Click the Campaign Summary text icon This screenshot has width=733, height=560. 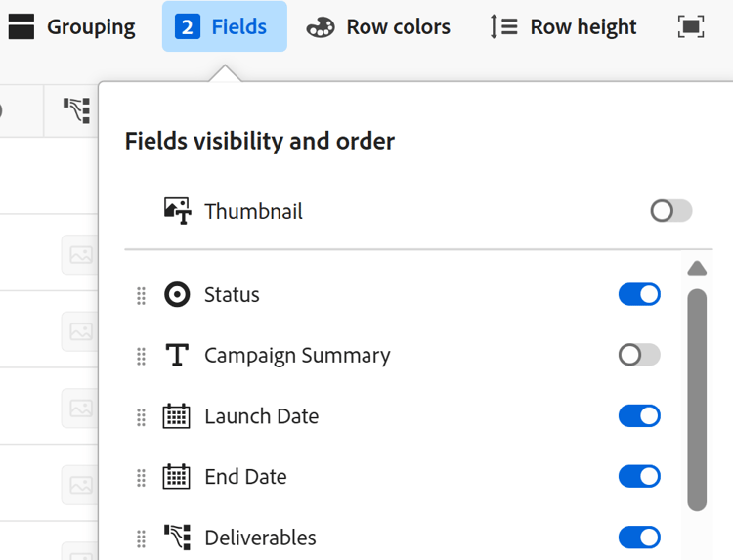(177, 356)
